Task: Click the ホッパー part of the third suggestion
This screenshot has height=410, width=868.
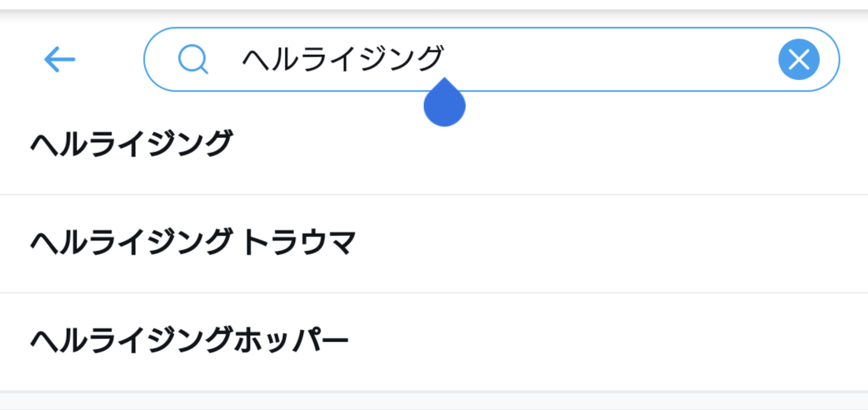Action: pyautogui.click(x=291, y=340)
